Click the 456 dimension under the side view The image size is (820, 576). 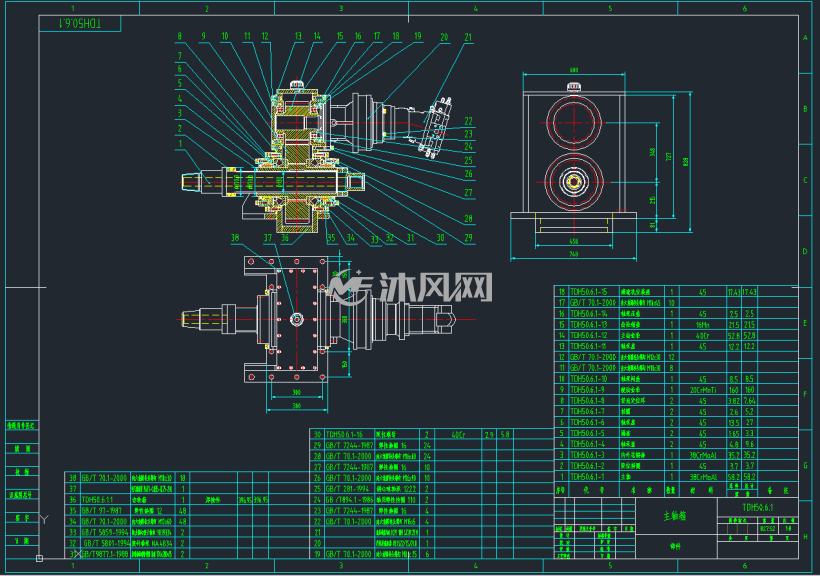tap(574, 242)
